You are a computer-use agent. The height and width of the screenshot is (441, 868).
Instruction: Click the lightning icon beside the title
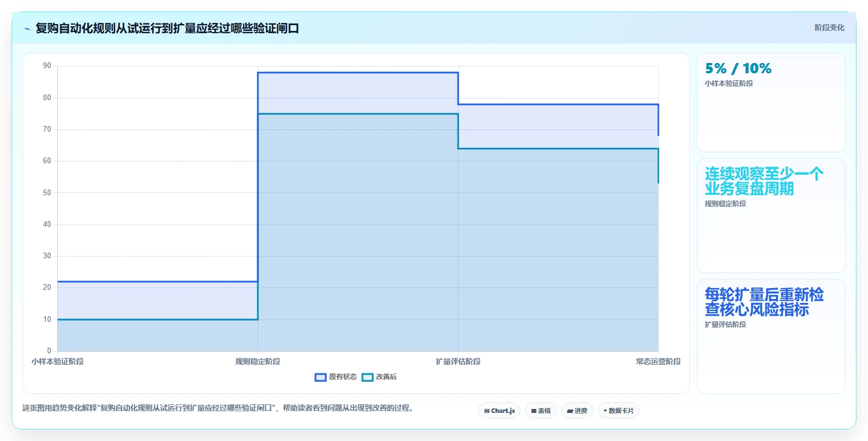coord(27,29)
